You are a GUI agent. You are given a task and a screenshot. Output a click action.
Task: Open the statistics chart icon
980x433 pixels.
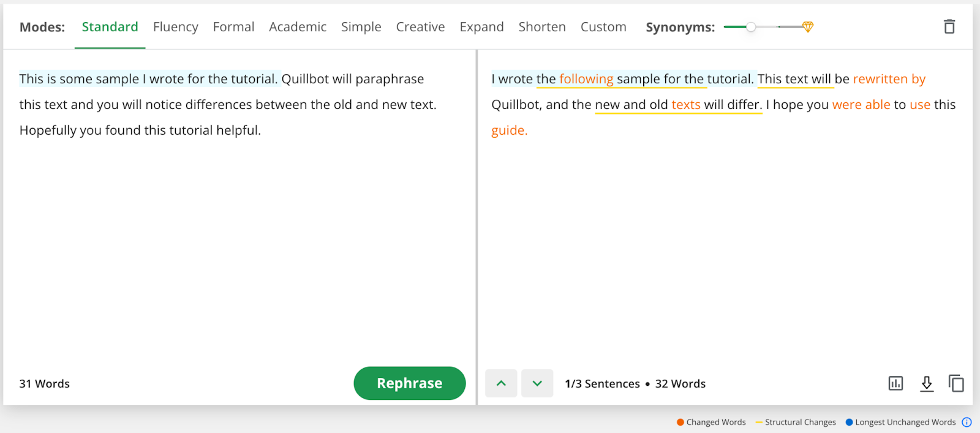(x=895, y=384)
